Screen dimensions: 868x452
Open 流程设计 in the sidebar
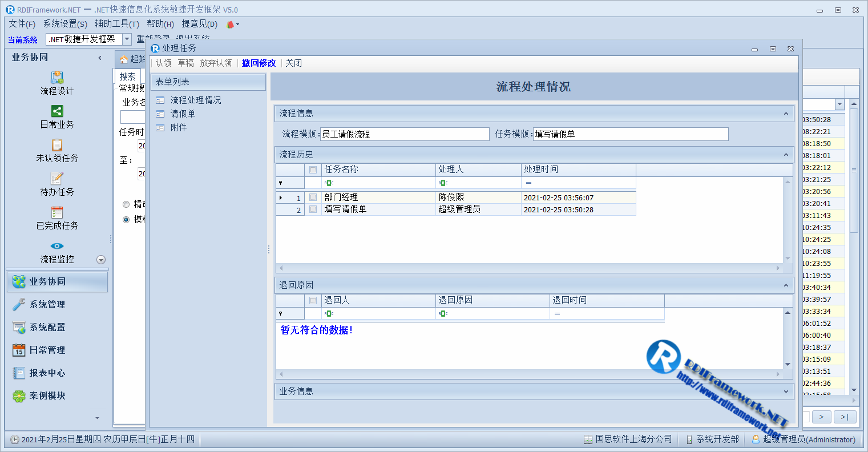point(57,83)
